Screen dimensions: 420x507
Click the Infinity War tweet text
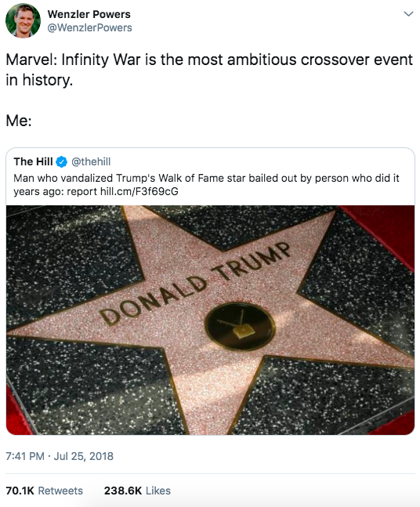[209, 70]
